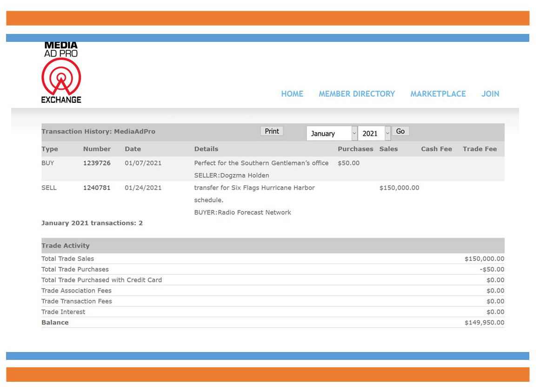Click the Trade Activity section heading
The image size is (540, 392).
tap(66, 246)
